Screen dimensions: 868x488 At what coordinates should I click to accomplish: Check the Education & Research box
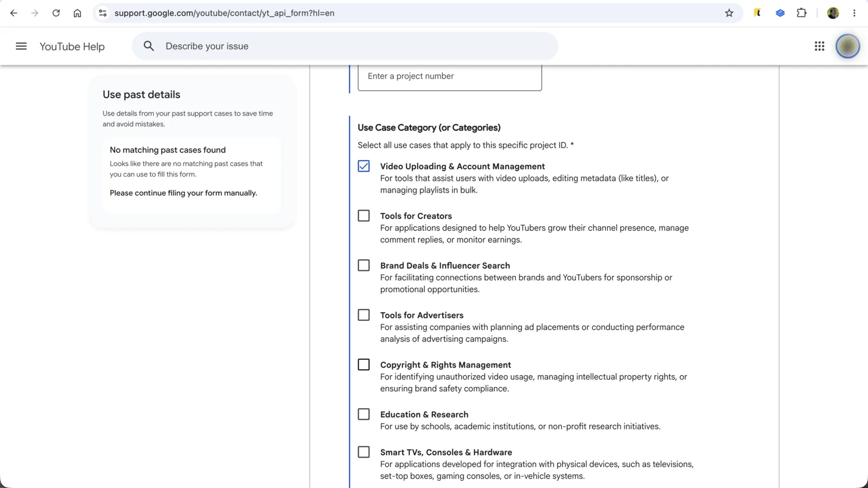(x=363, y=415)
